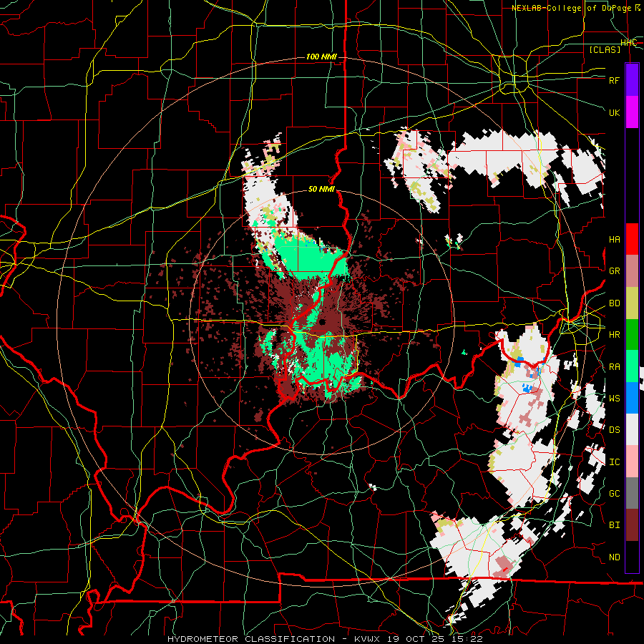Click the 'BI' legend label
Viewport: 644px width, 644px height.
point(614,525)
